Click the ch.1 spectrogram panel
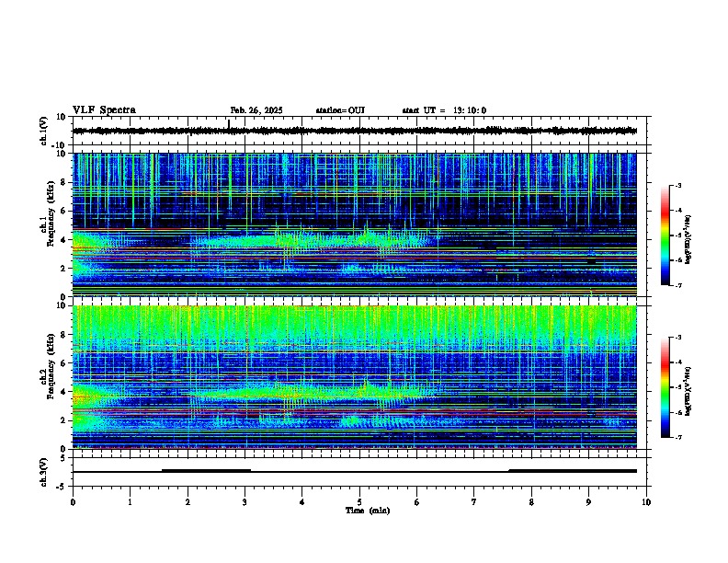This screenshot has height=563, width=728. 354,224
